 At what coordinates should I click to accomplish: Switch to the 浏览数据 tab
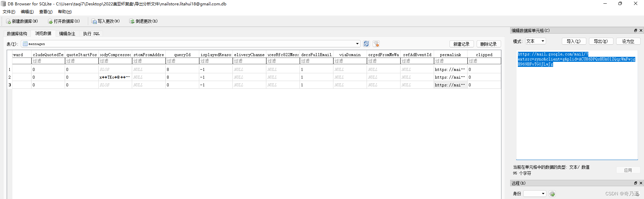click(x=43, y=33)
